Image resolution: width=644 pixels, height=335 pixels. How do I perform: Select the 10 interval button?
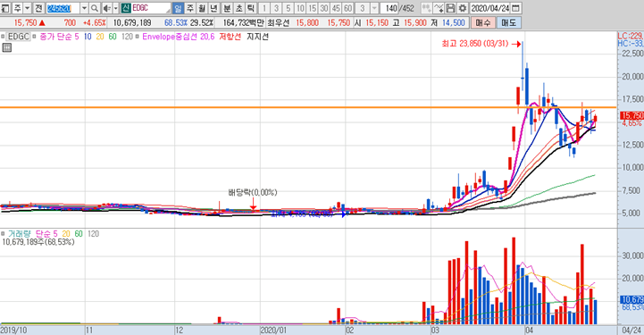tap(300, 8)
